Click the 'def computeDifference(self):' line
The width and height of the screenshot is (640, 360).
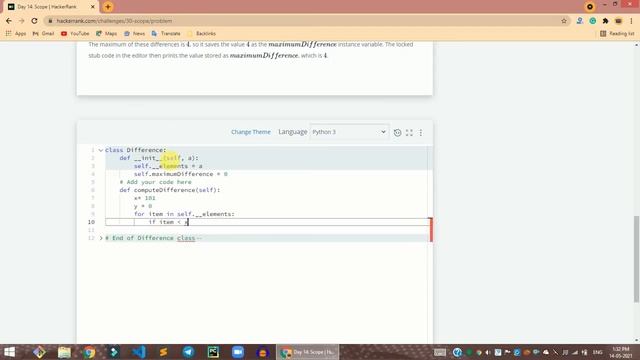tap(169, 190)
